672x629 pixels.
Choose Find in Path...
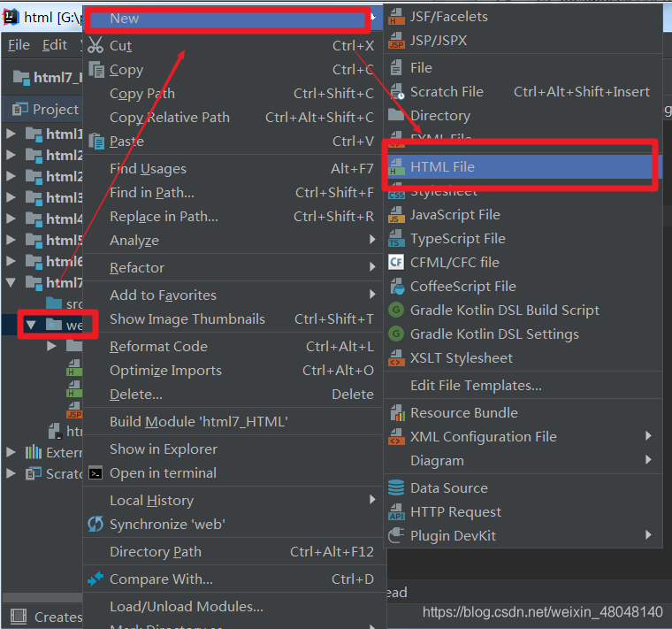[x=232, y=193]
